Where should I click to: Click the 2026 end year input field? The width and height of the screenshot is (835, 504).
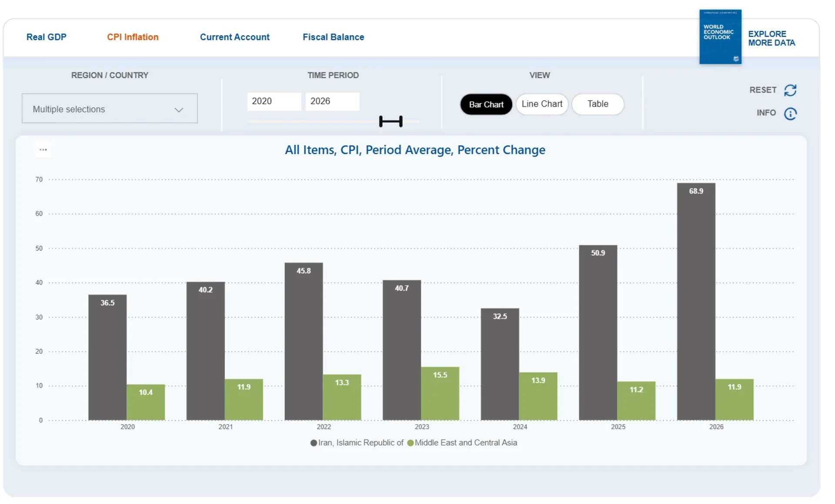pyautogui.click(x=332, y=101)
